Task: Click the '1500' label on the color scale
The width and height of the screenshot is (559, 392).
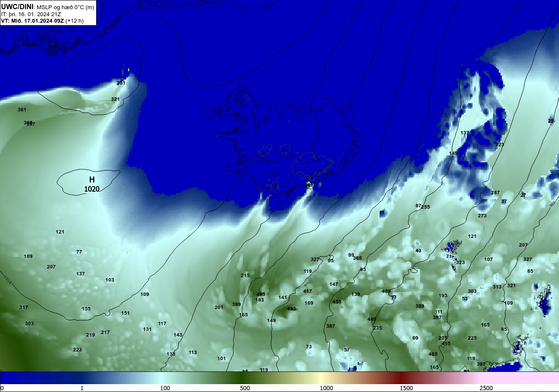Action: click(x=406, y=388)
